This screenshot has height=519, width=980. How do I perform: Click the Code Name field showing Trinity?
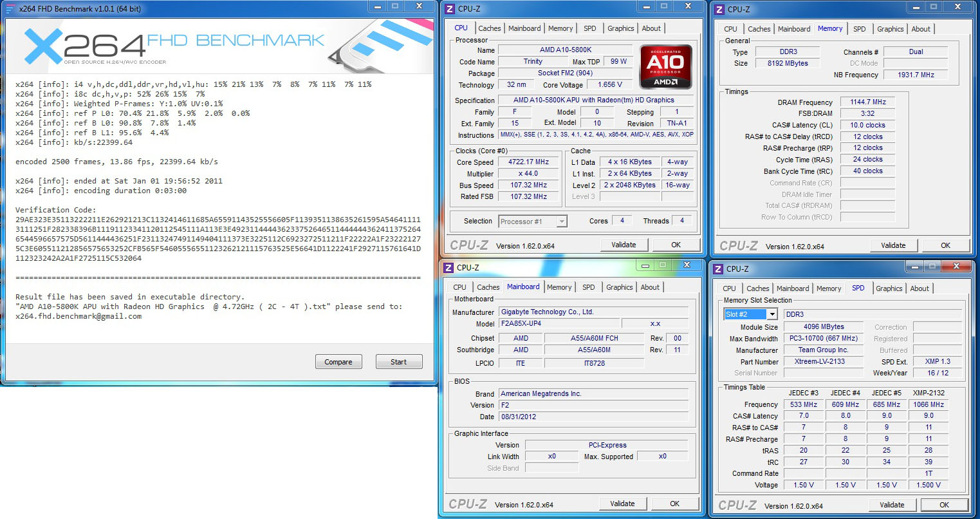click(533, 61)
